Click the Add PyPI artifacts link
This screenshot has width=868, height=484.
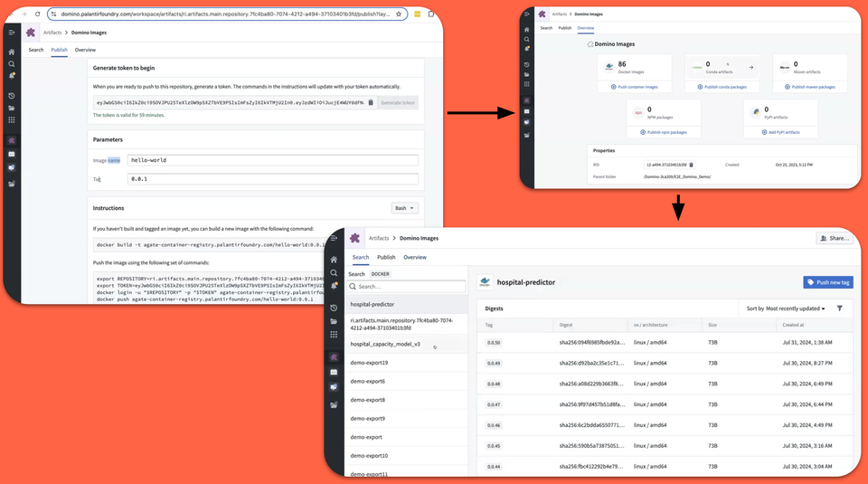[x=780, y=132]
